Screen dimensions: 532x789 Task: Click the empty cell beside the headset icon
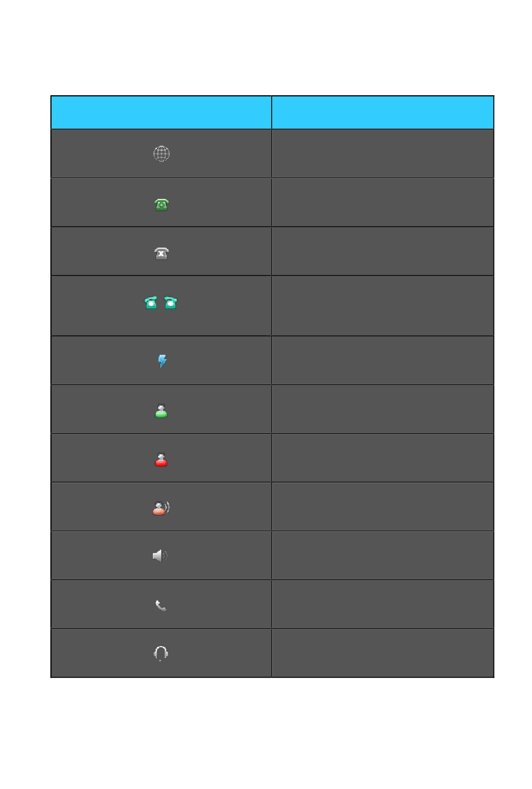[382, 653]
